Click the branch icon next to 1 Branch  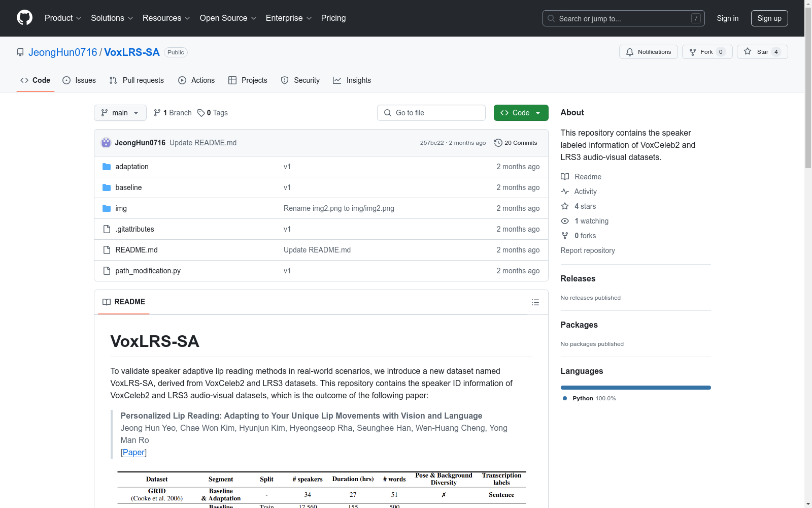(x=157, y=113)
